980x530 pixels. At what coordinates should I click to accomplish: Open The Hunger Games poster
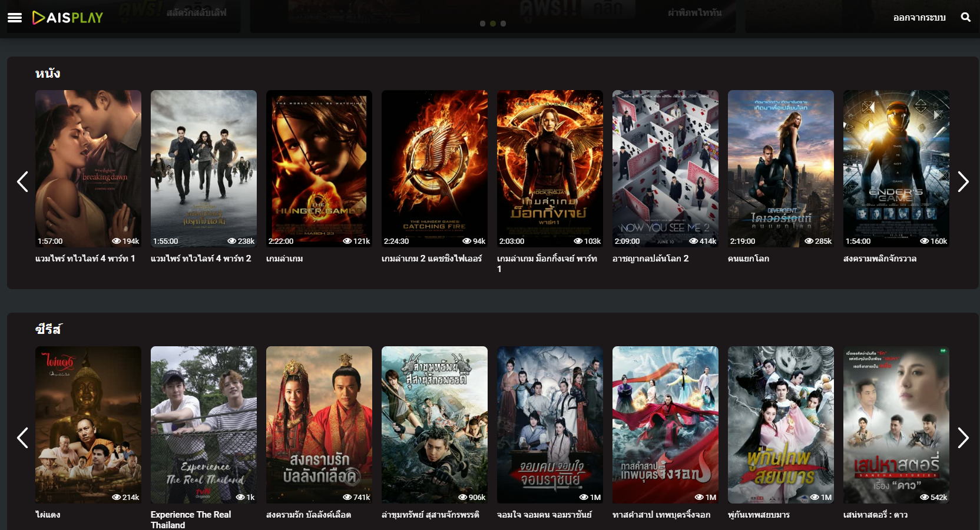click(x=319, y=168)
